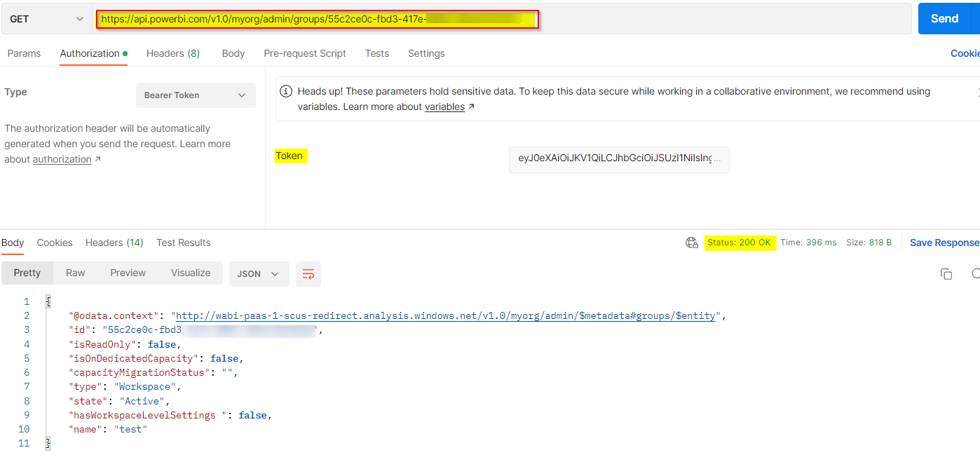Toggle the line wrap icon
The image size is (980, 457).
pyautogui.click(x=308, y=274)
